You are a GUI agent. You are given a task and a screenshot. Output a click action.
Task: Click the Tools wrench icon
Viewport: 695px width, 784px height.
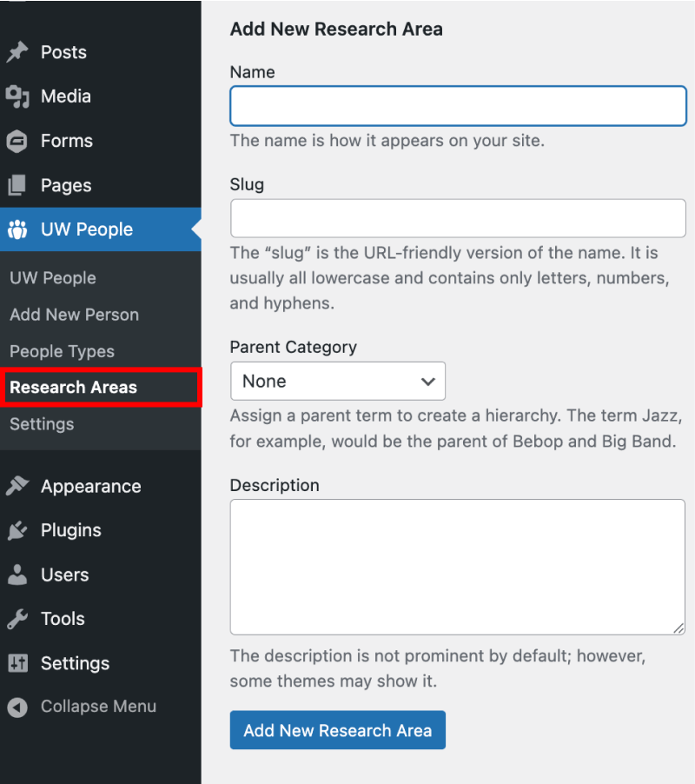pos(17,619)
